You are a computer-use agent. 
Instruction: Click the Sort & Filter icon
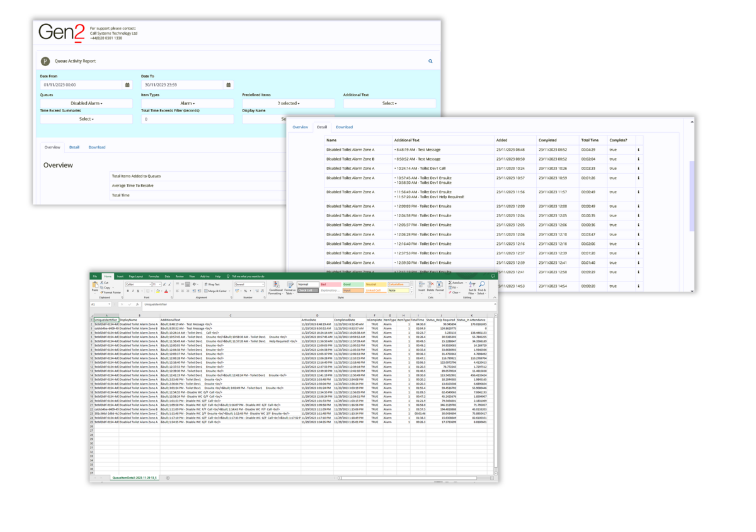tap(472, 288)
